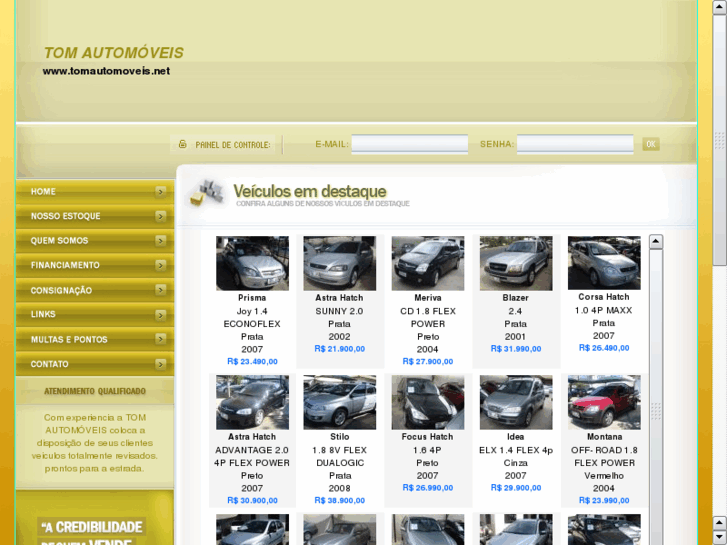
Task: Open the NOSSO ESTOQUE menu item
Action: (95, 216)
